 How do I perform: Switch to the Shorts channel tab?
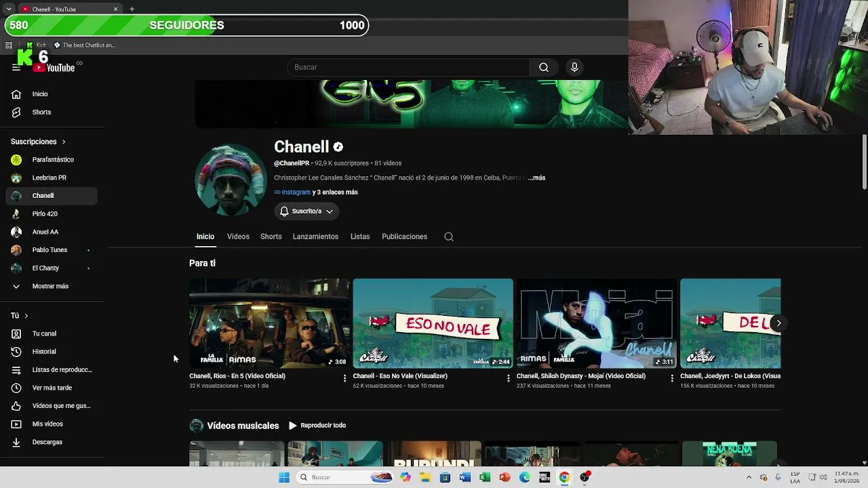tap(271, 237)
